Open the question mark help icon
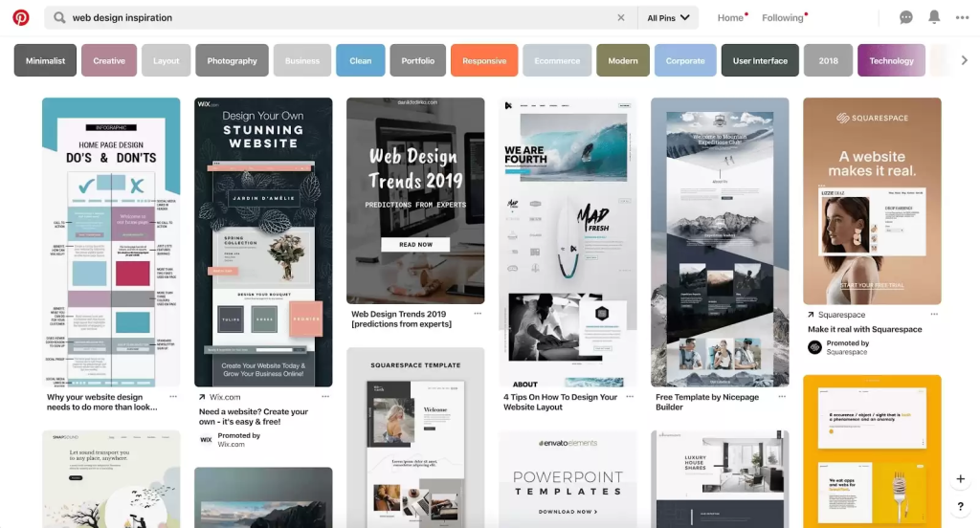The image size is (980, 528). tap(961, 506)
